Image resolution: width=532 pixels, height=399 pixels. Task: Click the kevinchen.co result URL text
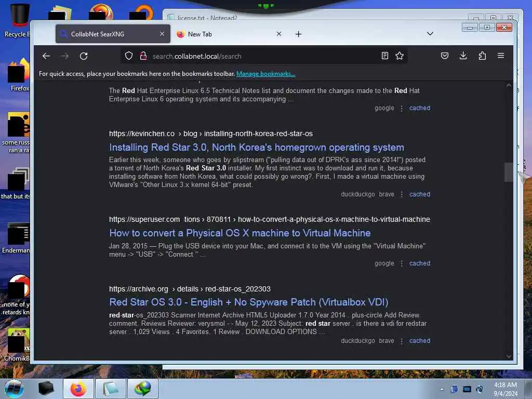[211, 134]
